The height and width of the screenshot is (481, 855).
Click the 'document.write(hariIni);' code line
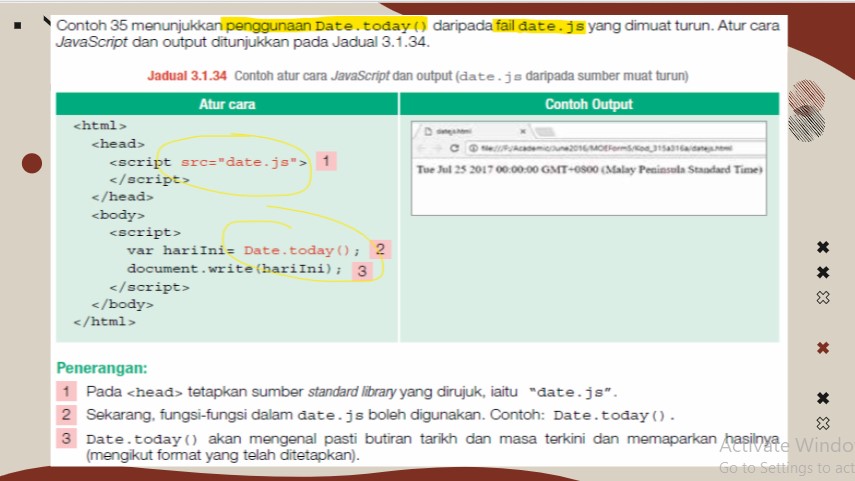coord(234,269)
